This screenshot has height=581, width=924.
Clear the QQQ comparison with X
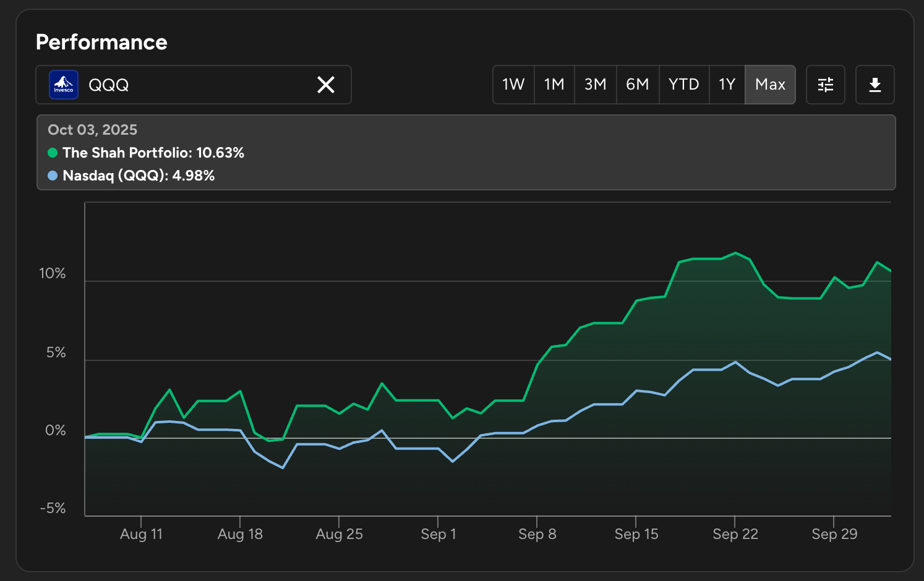(326, 85)
